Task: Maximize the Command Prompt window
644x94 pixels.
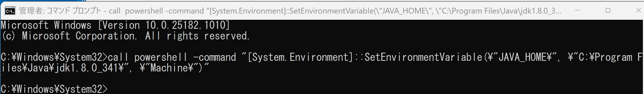Action: pyautogui.click(x=608, y=10)
